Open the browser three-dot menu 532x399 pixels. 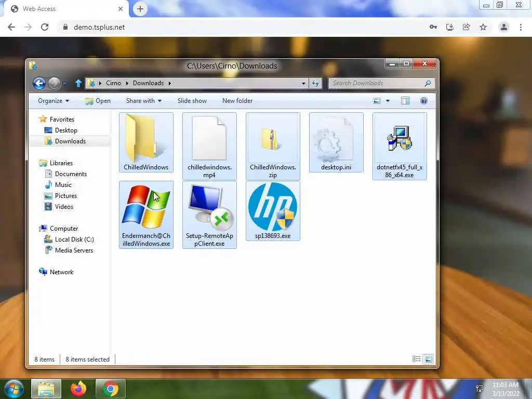click(521, 27)
